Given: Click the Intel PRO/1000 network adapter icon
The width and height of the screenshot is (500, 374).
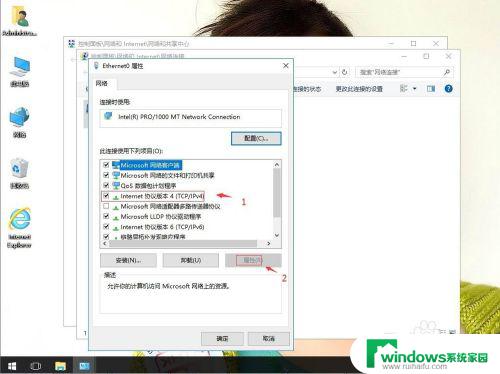Looking at the screenshot, I should (x=108, y=116).
